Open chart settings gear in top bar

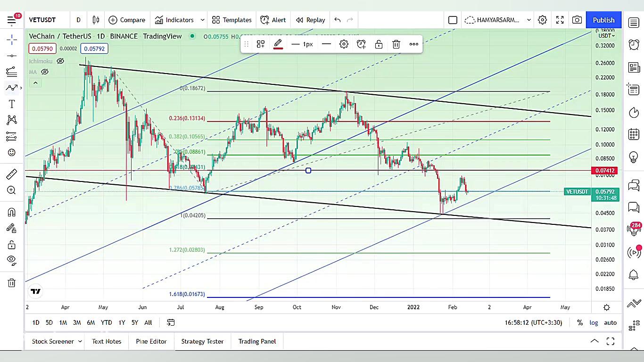(543, 20)
